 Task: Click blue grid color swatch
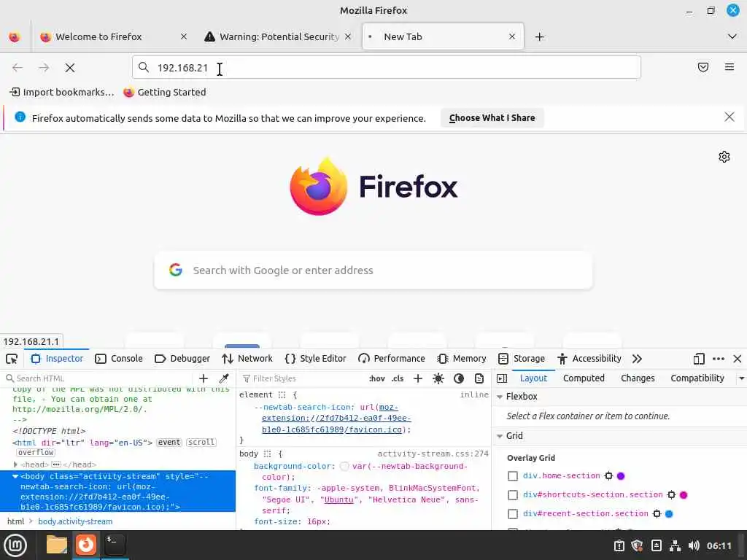(x=669, y=514)
